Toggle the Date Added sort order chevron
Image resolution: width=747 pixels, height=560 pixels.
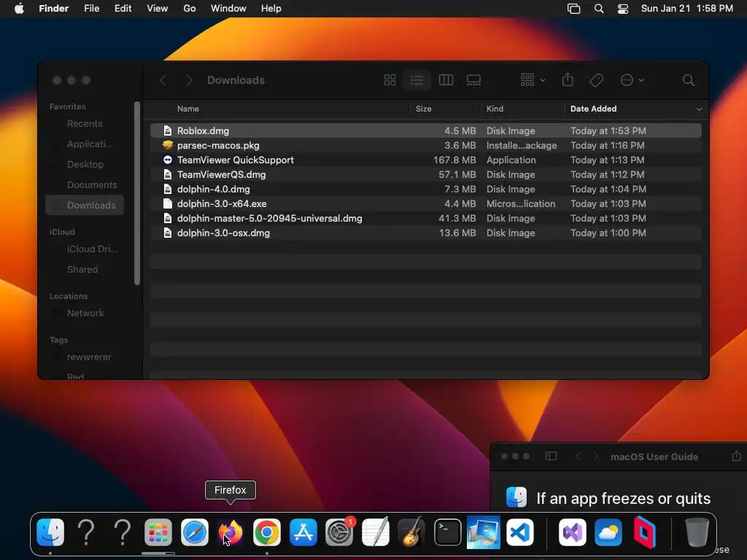(699, 109)
